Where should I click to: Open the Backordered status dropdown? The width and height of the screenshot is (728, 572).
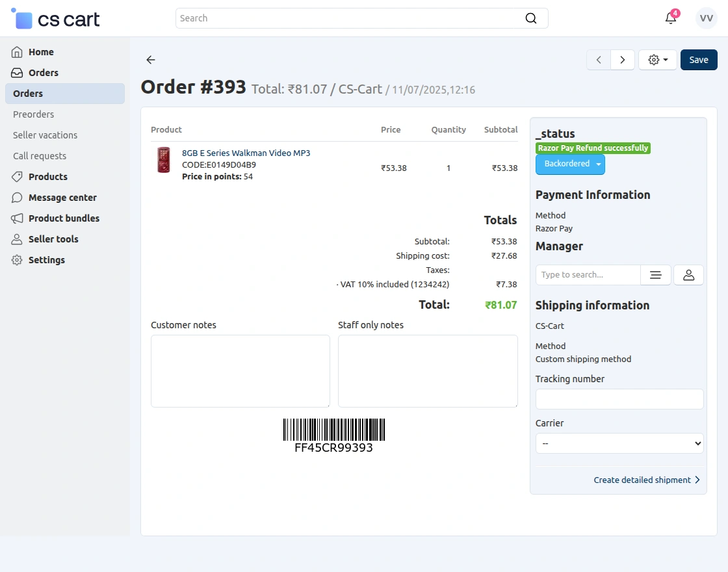pyautogui.click(x=570, y=164)
